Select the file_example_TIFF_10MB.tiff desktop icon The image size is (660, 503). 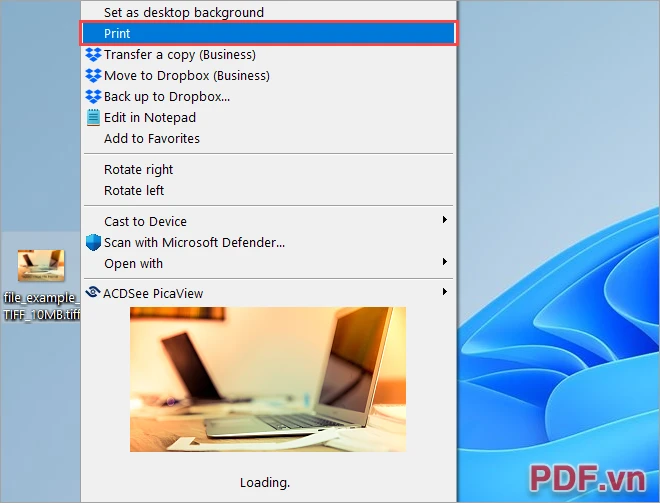coord(41,265)
